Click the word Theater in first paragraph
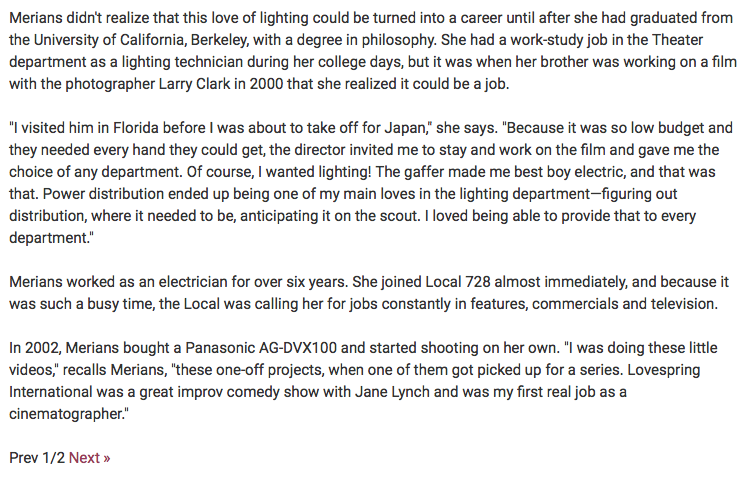752x477 pixels. point(677,40)
